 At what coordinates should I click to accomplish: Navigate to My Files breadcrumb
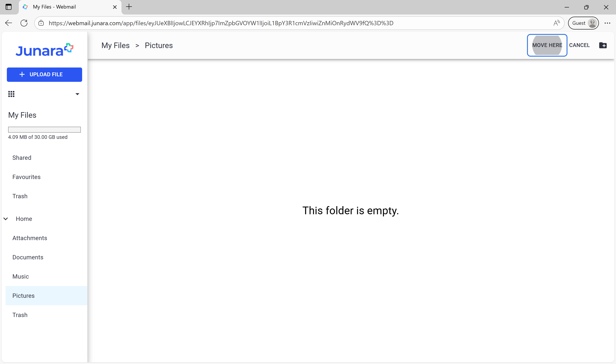click(x=115, y=45)
